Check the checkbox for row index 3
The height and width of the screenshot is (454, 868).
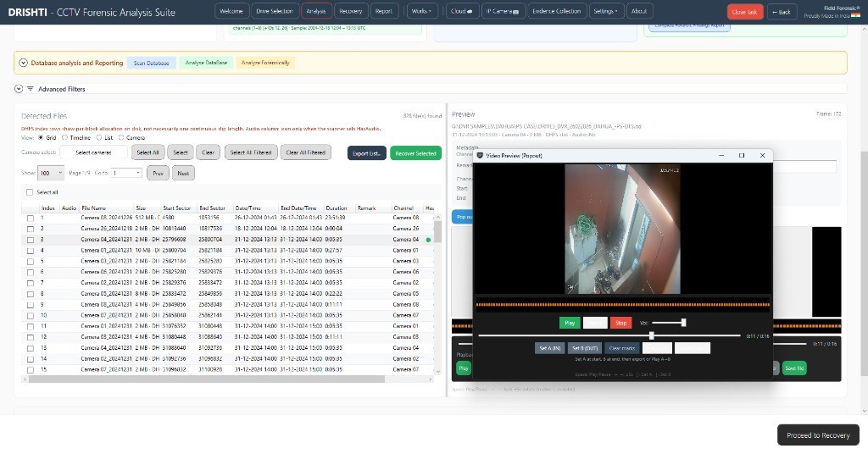[31, 240]
